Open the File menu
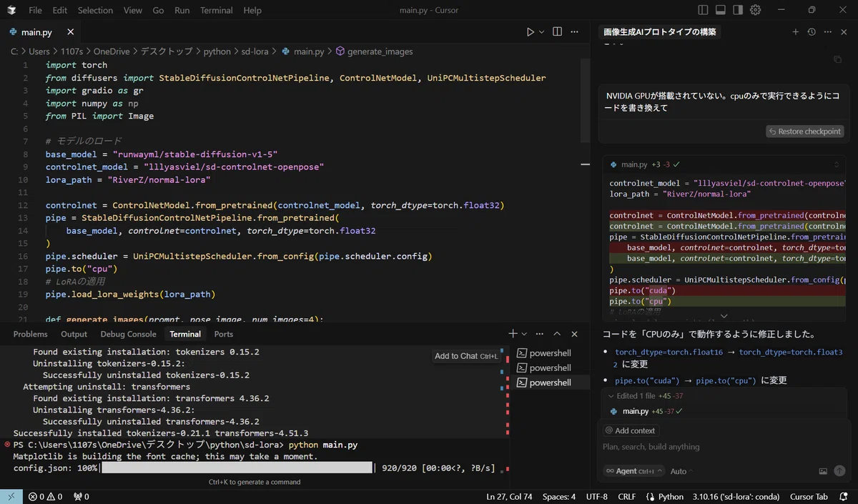The height and width of the screenshot is (504, 858). pyautogui.click(x=35, y=10)
